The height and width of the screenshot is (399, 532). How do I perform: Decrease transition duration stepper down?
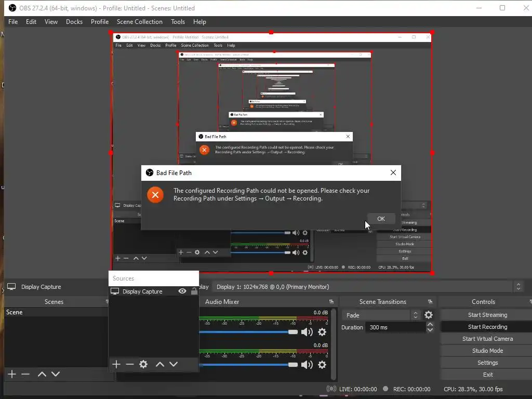coord(430,330)
